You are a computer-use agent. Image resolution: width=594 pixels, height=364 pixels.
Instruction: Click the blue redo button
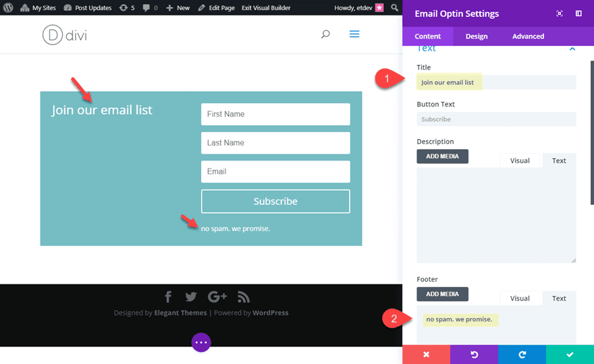coord(522,355)
